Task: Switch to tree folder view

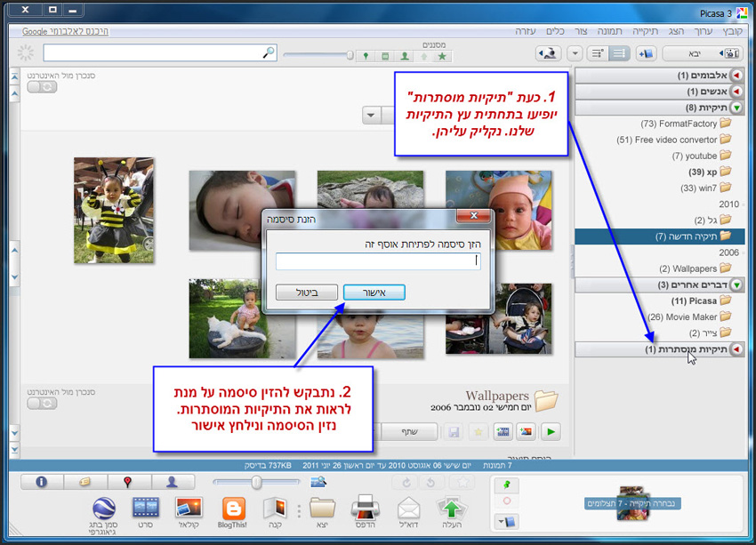Action: 598,53
